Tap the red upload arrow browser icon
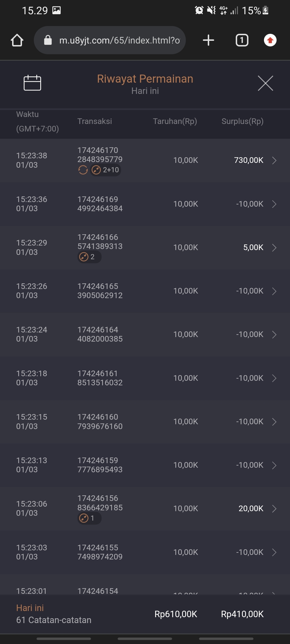This screenshot has height=644, width=290. click(x=270, y=40)
